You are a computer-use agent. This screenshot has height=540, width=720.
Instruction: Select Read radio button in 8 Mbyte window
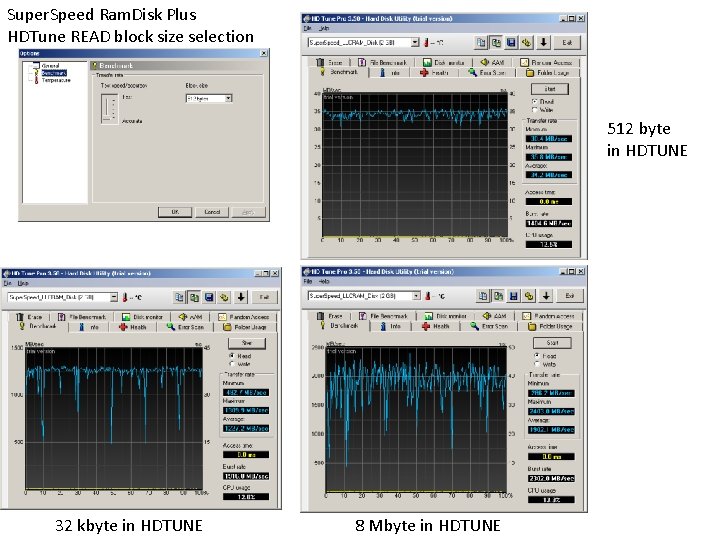tap(536, 356)
